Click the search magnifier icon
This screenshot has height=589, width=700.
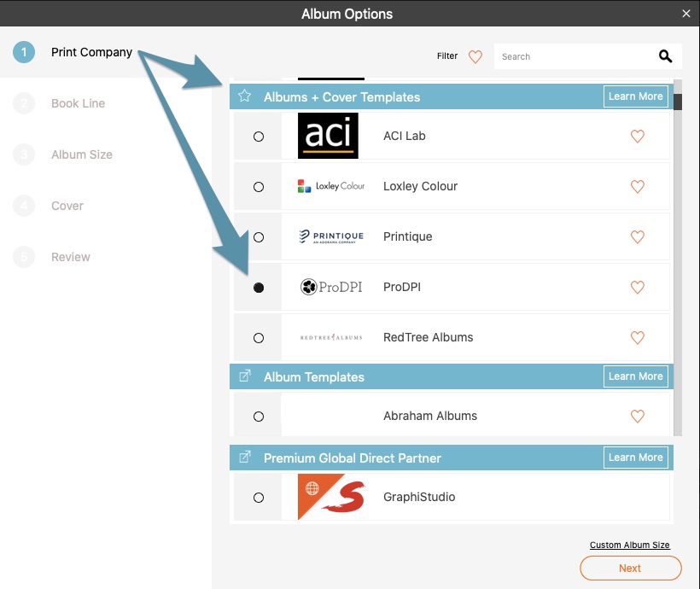tap(665, 56)
